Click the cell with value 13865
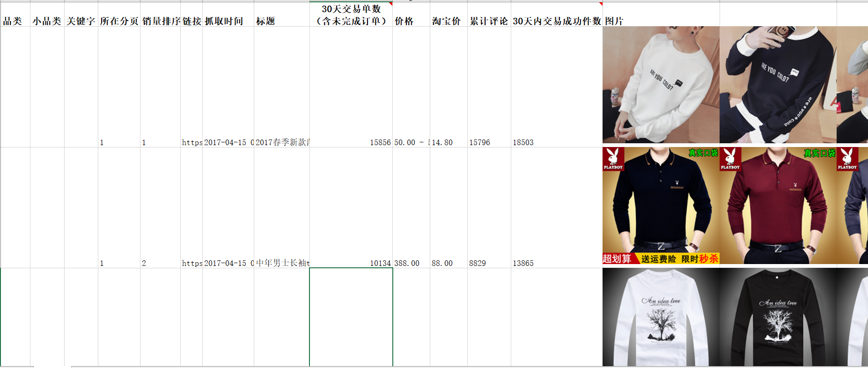This screenshot has height=368, width=868. coord(557,208)
